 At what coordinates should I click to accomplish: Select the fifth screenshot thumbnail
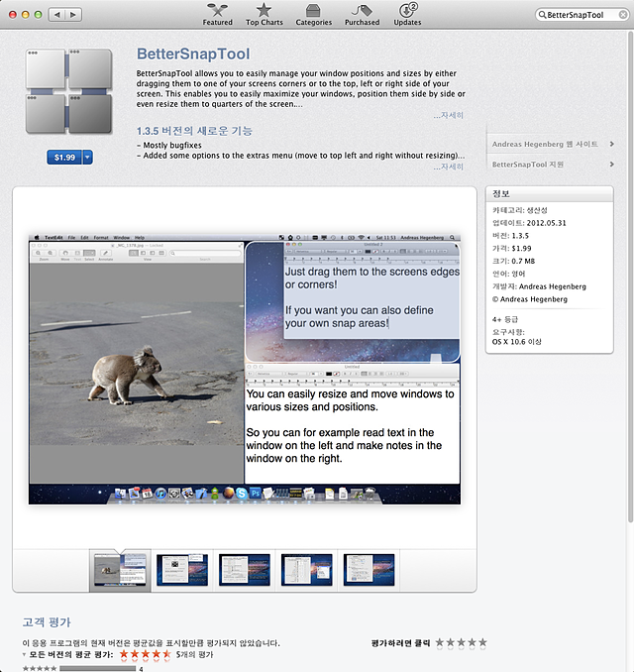369,570
